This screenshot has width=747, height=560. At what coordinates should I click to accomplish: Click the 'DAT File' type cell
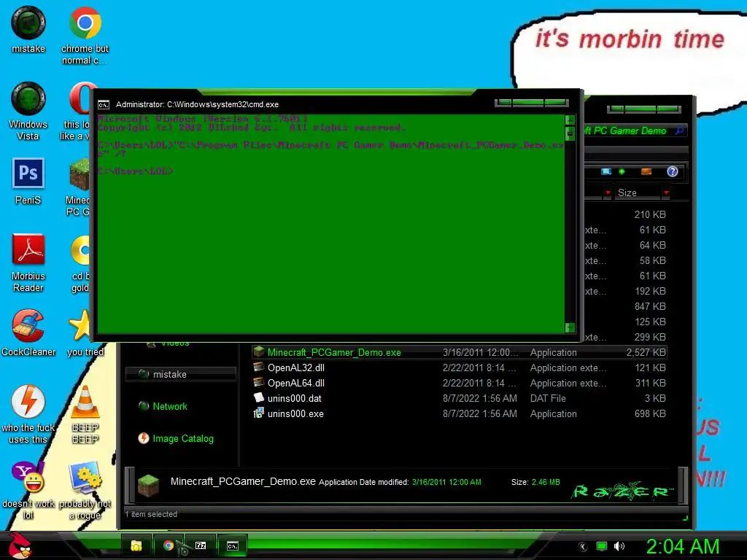click(548, 399)
